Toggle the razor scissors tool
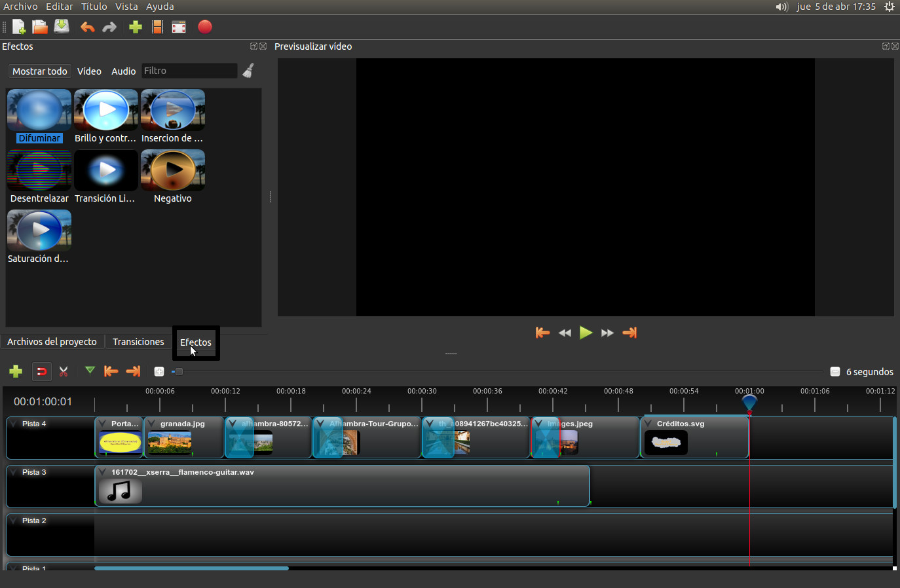The width and height of the screenshot is (900, 588). [x=64, y=372]
